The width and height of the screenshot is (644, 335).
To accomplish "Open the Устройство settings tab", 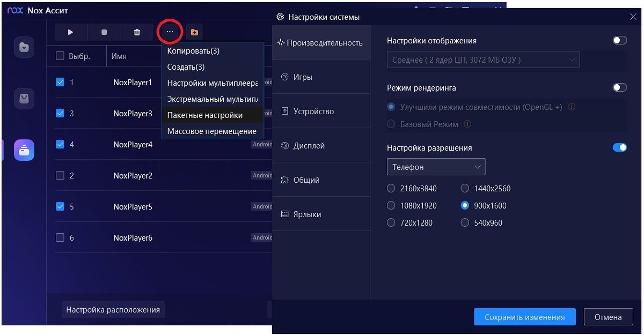I will (x=321, y=111).
